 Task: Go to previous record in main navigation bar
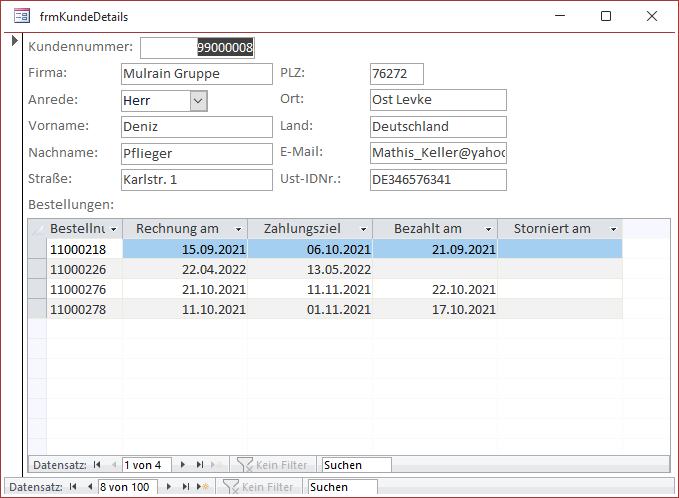coord(88,487)
